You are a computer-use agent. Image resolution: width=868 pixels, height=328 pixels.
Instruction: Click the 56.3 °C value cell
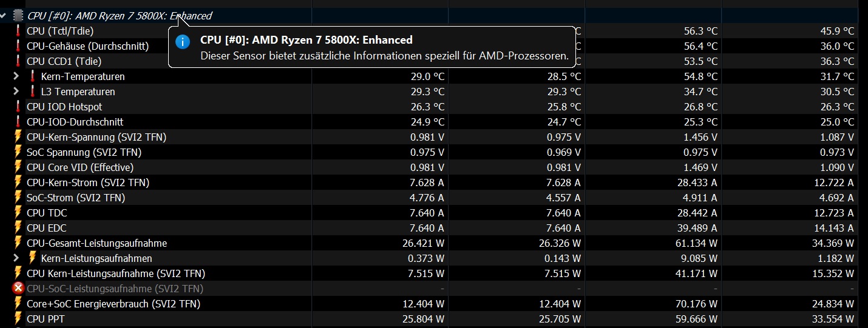699,31
